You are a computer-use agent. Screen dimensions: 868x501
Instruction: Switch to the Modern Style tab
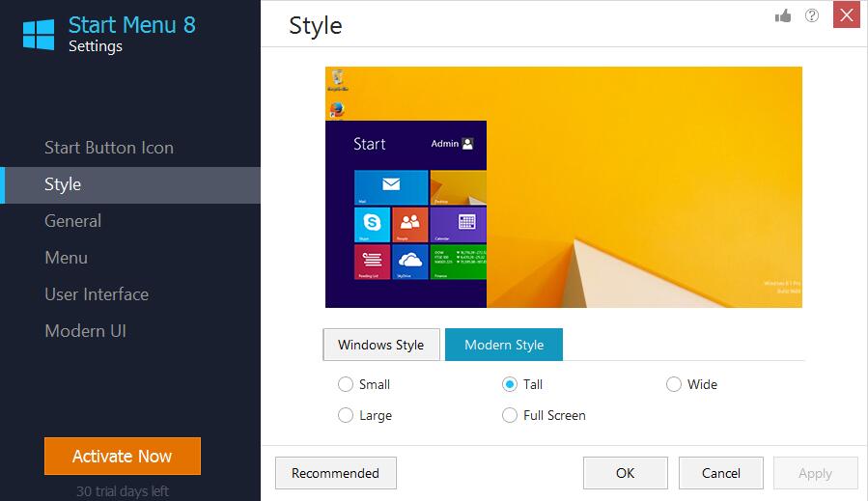coord(504,345)
